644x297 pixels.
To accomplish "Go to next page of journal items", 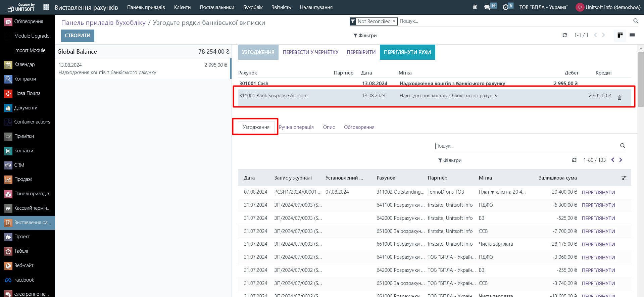I will point(621,160).
